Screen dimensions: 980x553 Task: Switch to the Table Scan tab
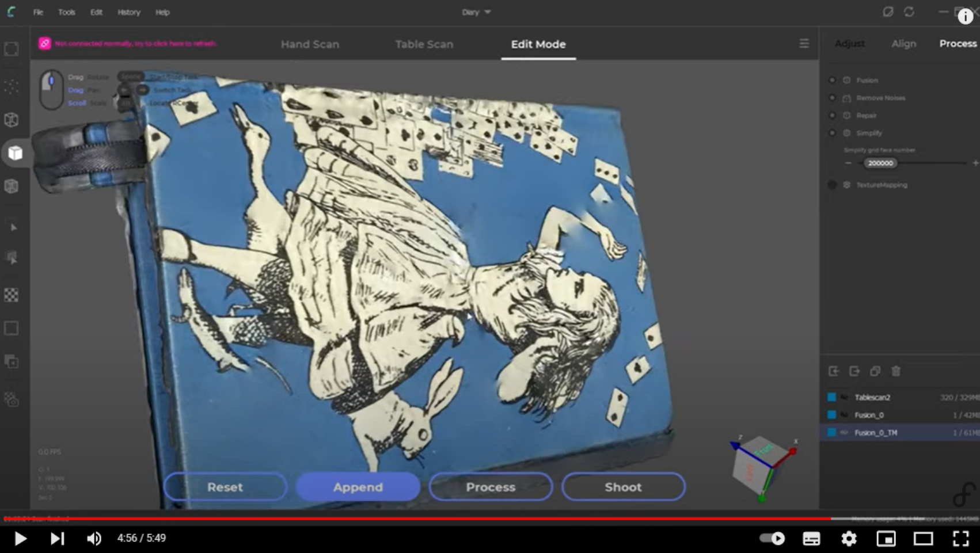424,44
